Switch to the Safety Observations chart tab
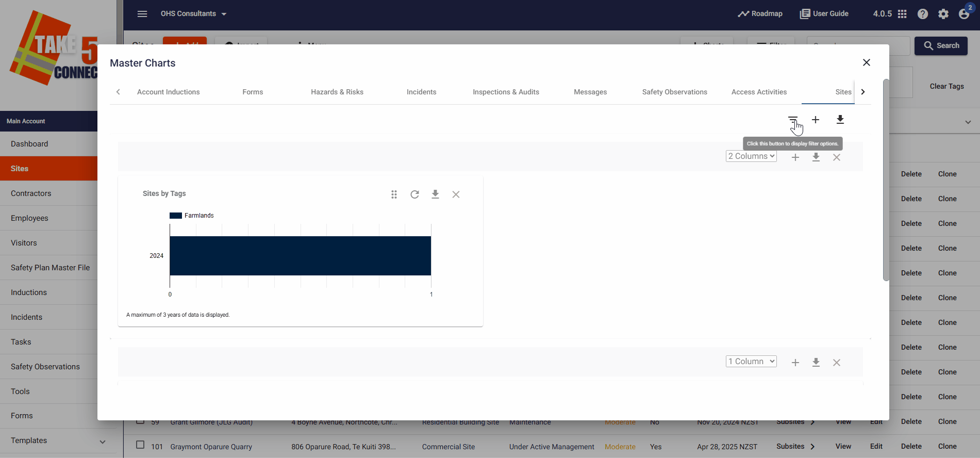 [675, 92]
